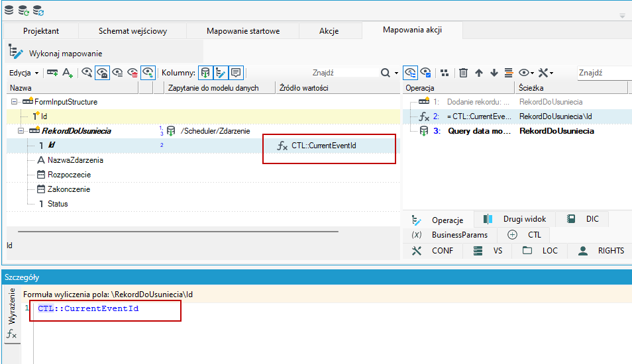Open the Akcje tab
The width and height of the screenshot is (632, 364).
(x=329, y=31)
